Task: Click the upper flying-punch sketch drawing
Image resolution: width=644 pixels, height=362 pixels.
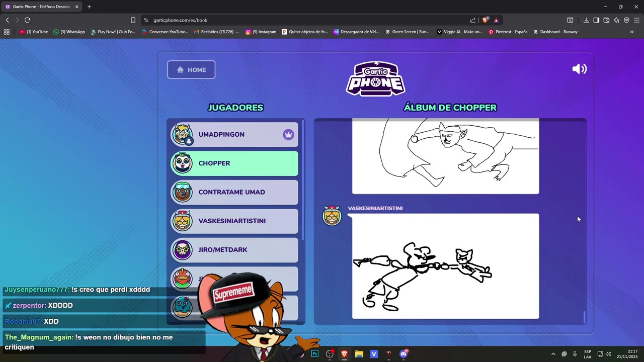Action: click(x=445, y=156)
